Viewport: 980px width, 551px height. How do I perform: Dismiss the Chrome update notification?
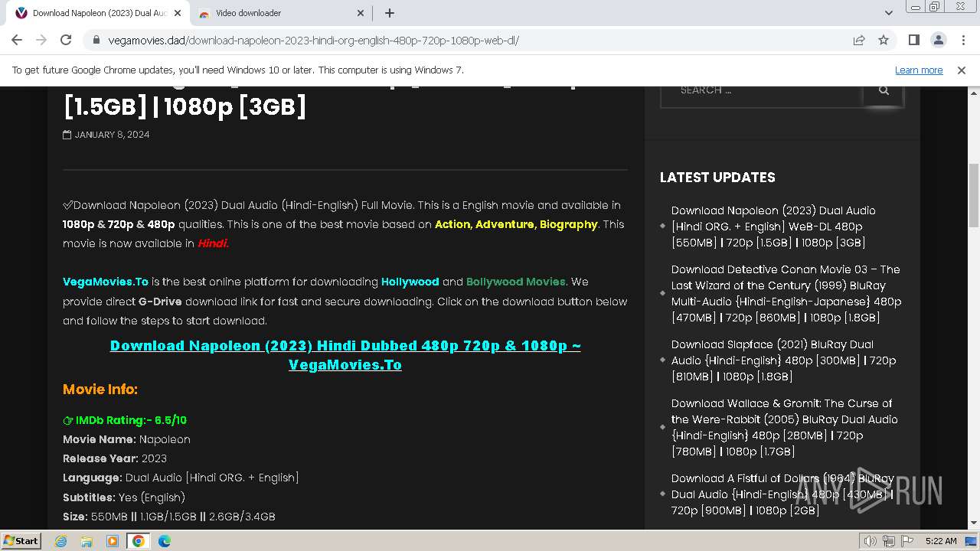click(962, 70)
